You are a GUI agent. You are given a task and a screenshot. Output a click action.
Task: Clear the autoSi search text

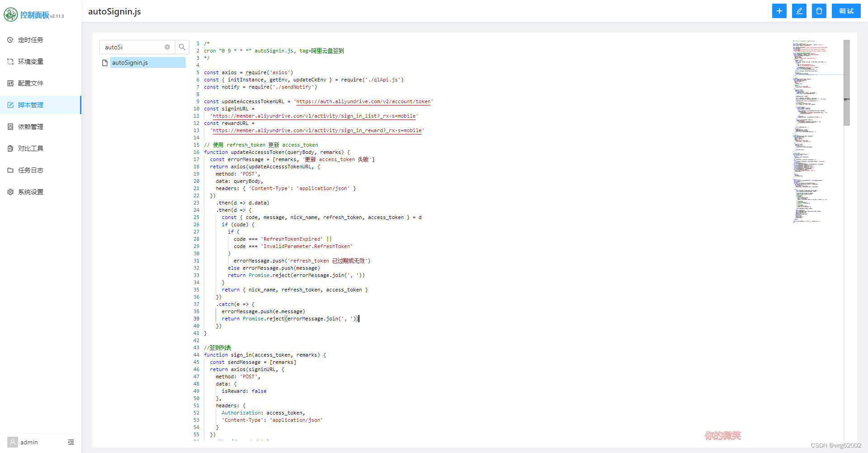[167, 47]
